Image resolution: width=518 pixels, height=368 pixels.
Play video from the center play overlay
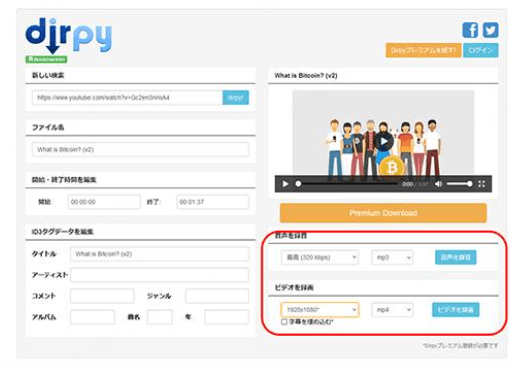tap(384, 142)
